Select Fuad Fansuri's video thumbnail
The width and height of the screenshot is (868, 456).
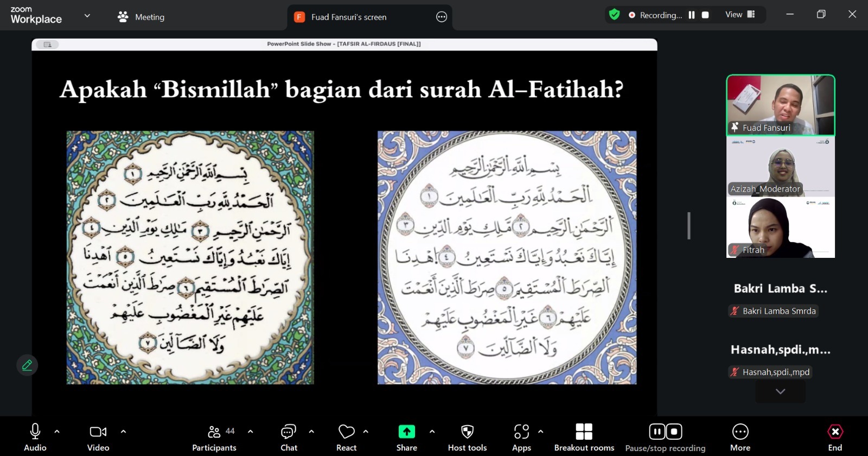pyautogui.click(x=780, y=105)
